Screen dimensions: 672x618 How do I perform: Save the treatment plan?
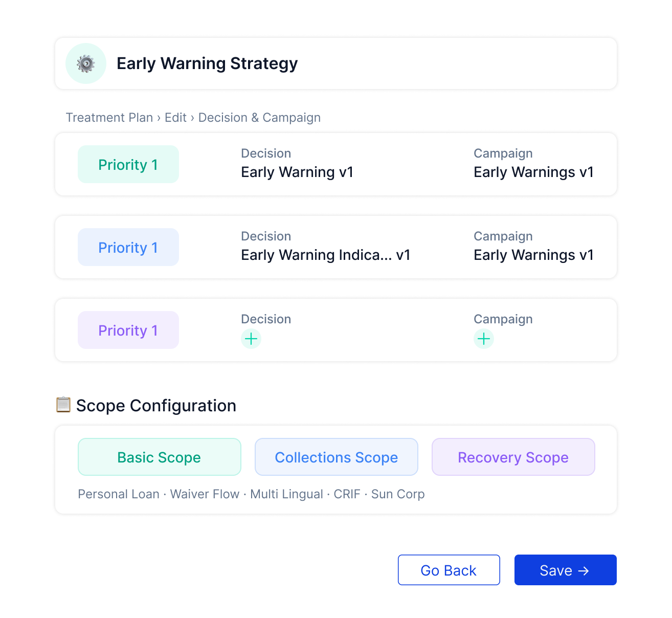click(565, 570)
